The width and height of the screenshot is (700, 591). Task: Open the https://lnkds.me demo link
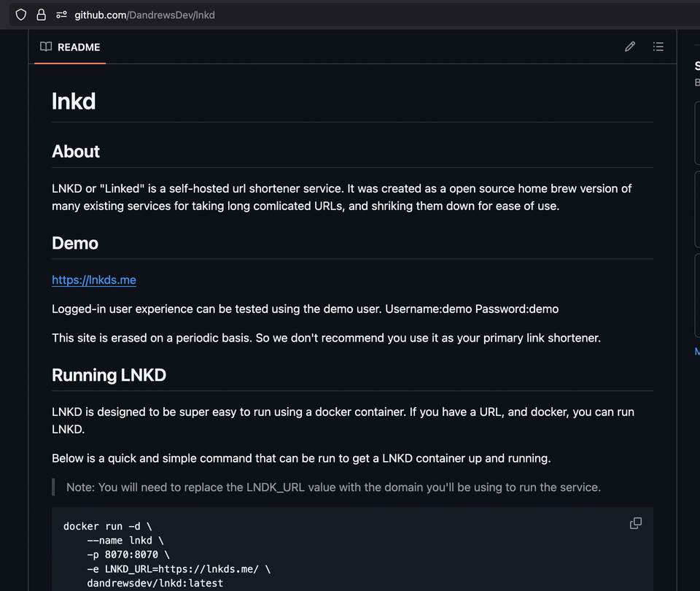tap(93, 279)
